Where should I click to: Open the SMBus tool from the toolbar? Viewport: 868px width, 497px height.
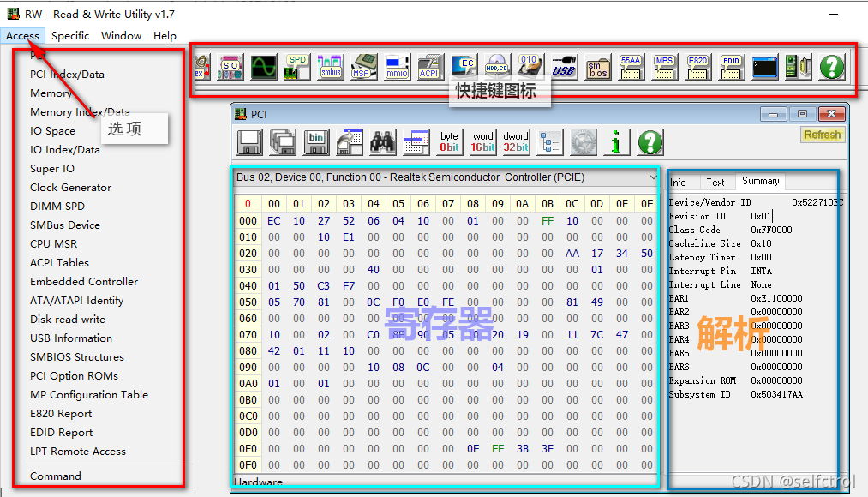pyautogui.click(x=330, y=67)
